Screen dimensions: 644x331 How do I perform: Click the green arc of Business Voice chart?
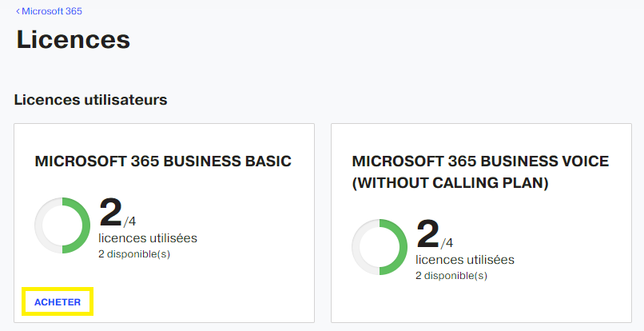(x=403, y=247)
